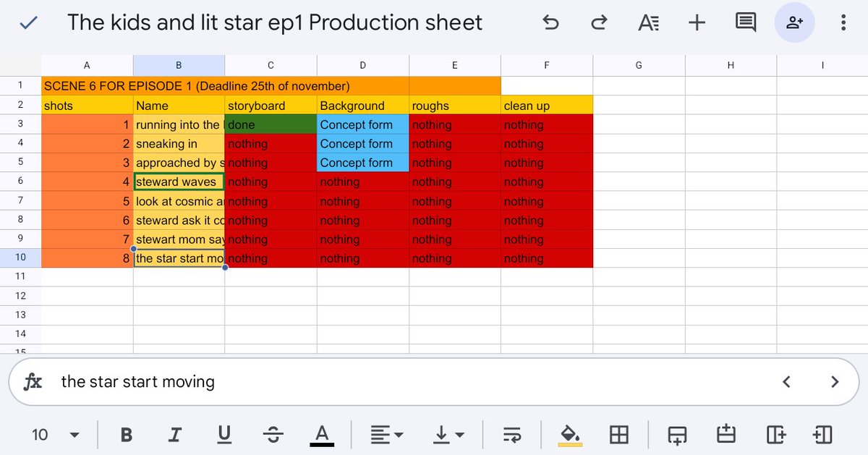This screenshot has height=455, width=868.
Task: Toggle underline formatting
Action: coord(224,434)
